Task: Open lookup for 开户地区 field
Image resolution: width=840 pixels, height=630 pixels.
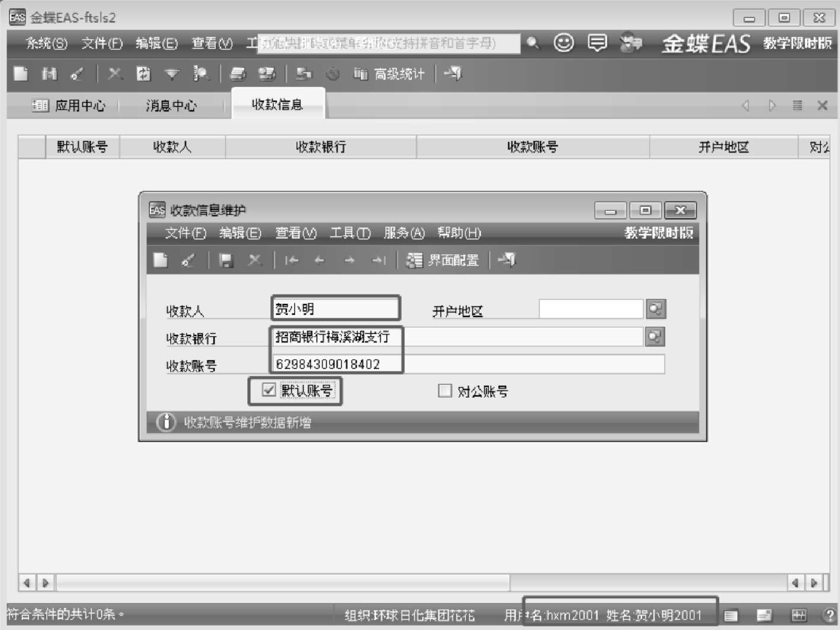Action: (x=656, y=309)
